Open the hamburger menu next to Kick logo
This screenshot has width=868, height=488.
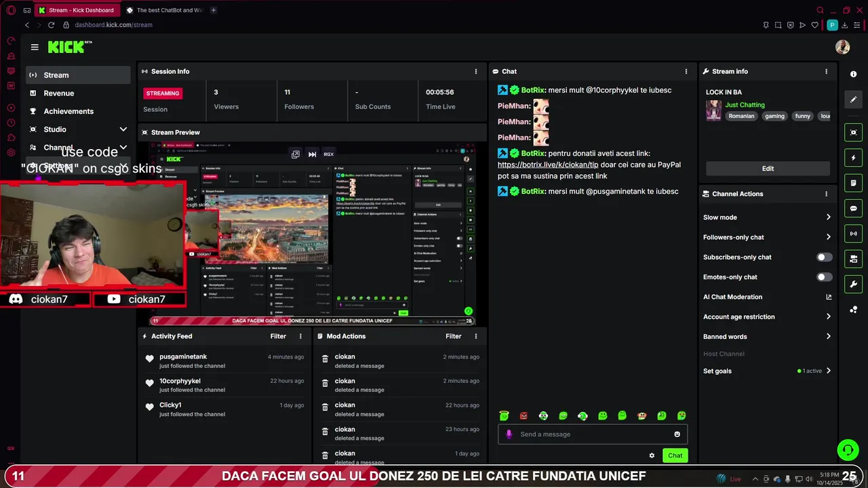(x=35, y=47)
